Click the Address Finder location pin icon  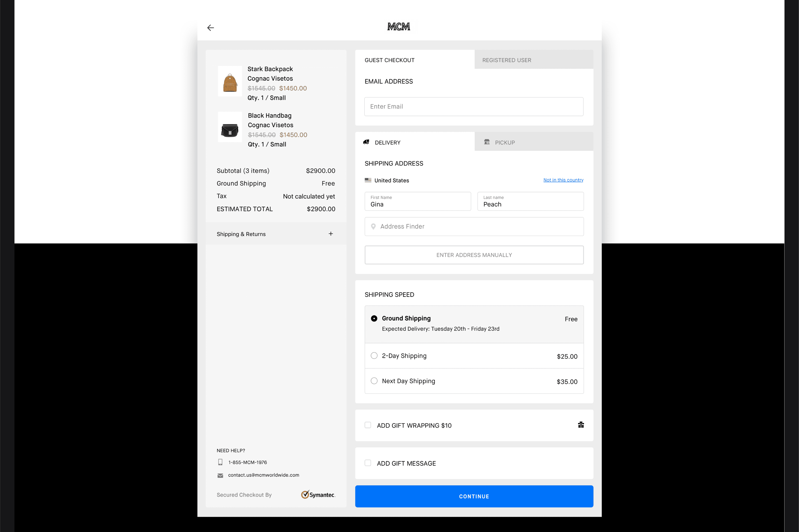tap(373, 226)
